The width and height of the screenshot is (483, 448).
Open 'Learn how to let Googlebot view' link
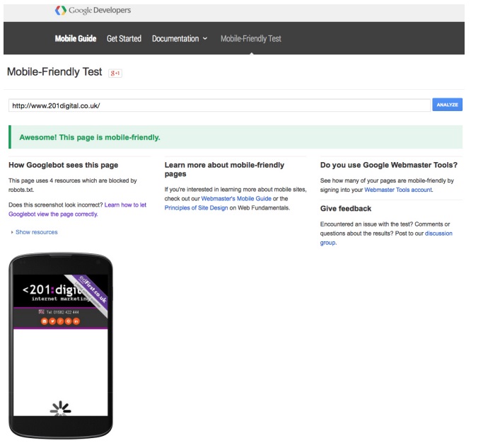[77, 209]
